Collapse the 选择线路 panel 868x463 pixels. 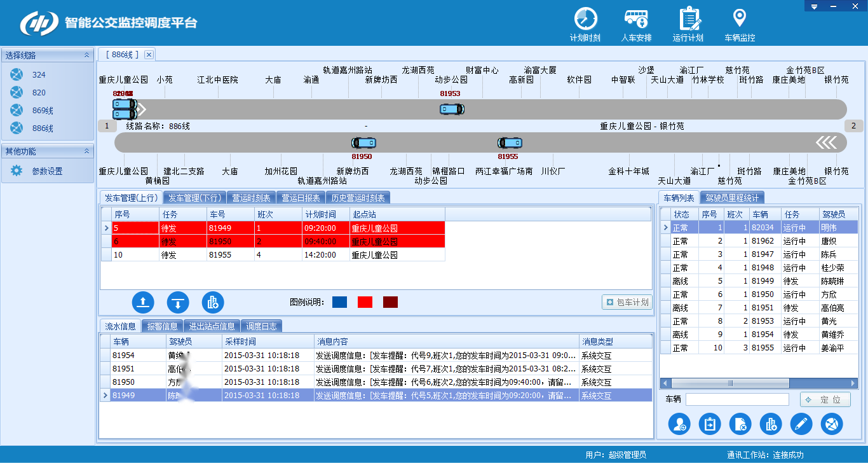point(86,55)
